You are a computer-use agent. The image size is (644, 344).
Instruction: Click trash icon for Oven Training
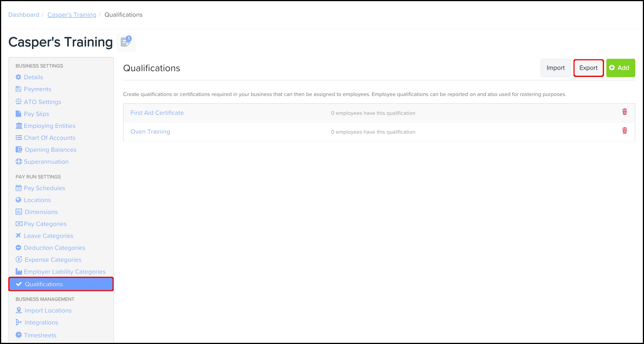[x=624, y=131]
